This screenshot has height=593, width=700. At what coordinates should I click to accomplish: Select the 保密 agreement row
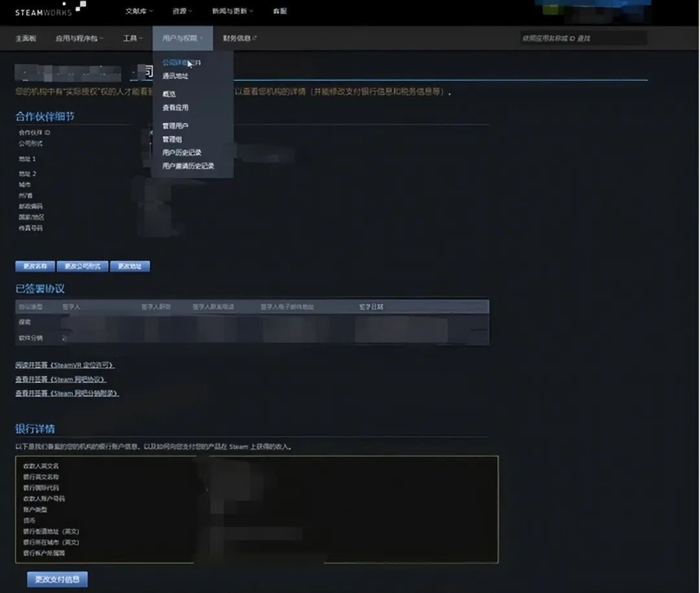(x=252, y=322)
